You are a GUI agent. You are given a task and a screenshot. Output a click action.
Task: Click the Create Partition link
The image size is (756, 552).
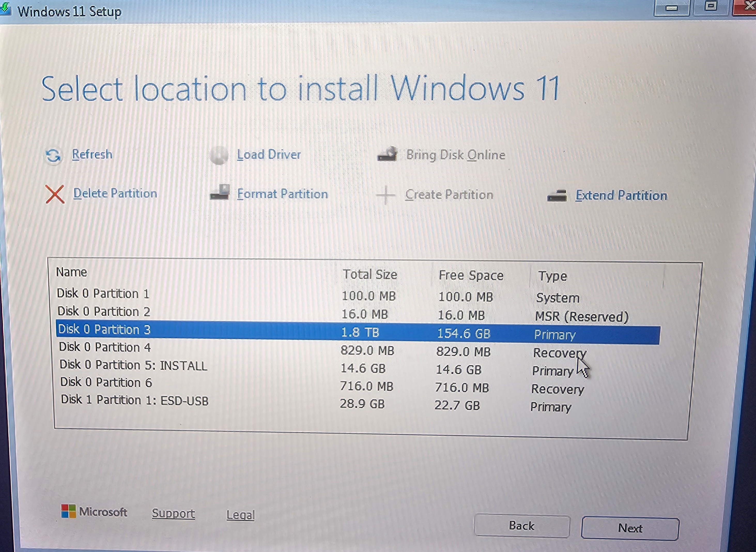coord(449,195)
